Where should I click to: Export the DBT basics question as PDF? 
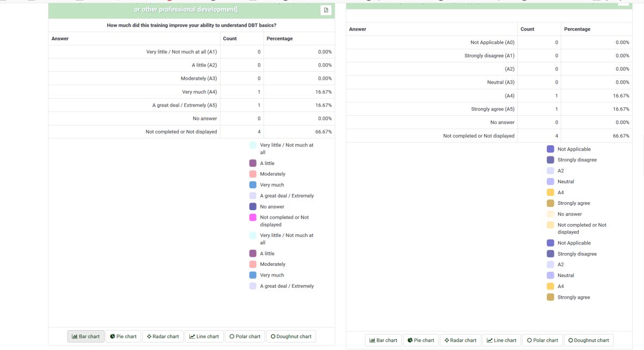(x=326, y=10)
